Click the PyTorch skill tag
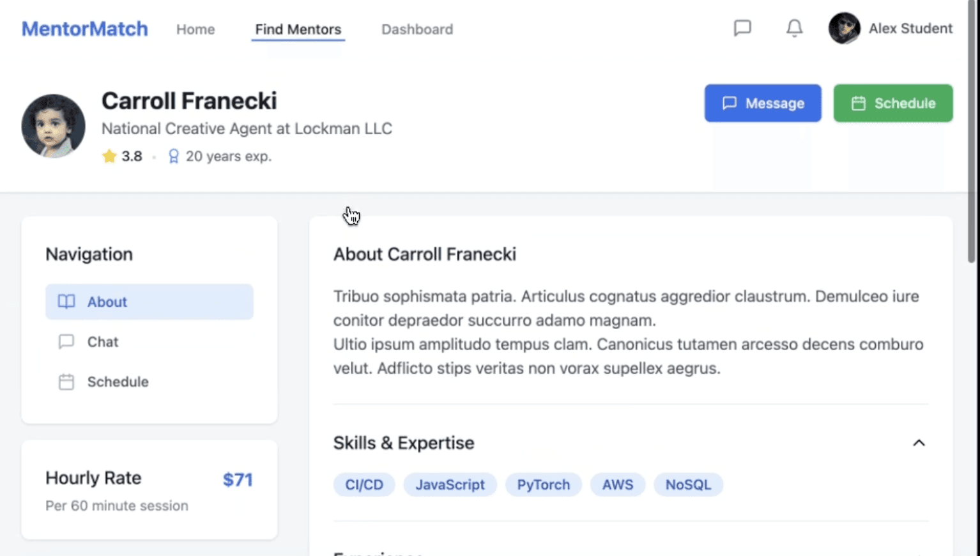 (x=543, y=484)
